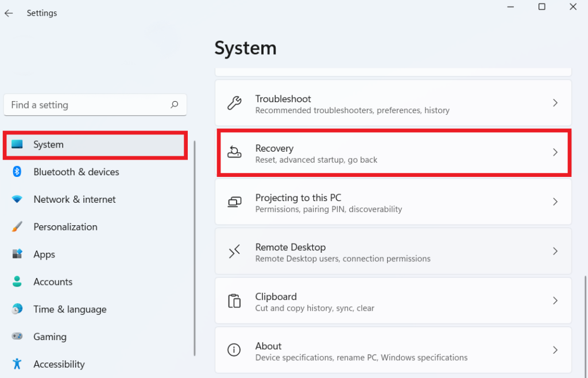The image size is (588, 378).
Task: Click the Bluetooth sidebar icon
Action: (x=16, y=172)
